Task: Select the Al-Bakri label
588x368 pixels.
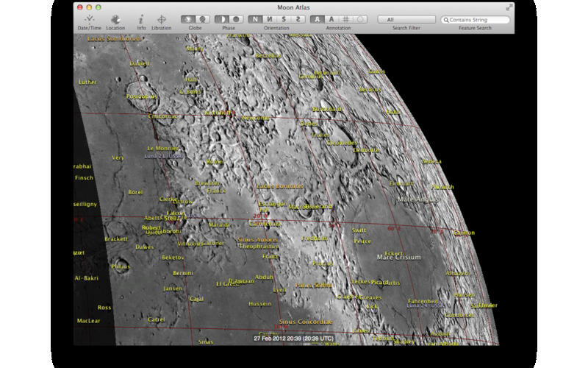Action: click(86, 278)
